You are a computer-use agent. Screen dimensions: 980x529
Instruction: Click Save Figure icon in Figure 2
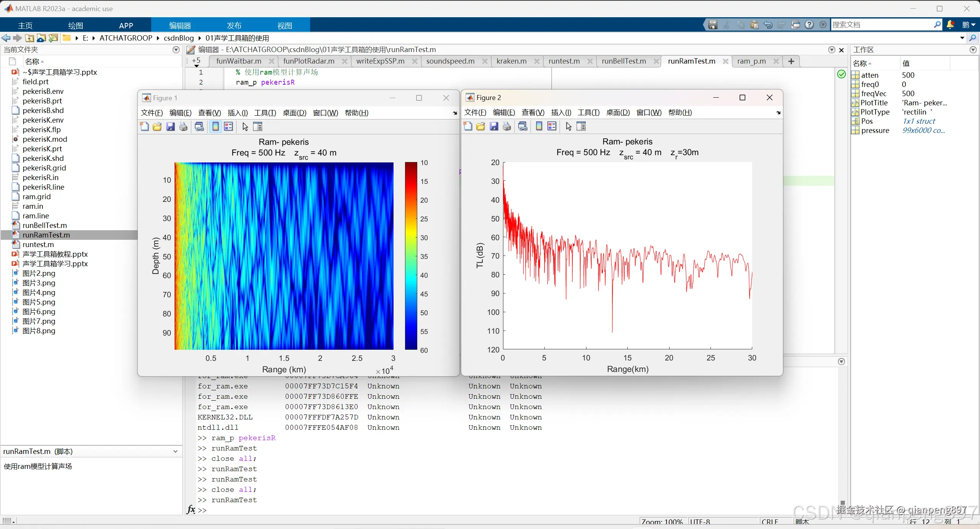click(x=494, y=126)
